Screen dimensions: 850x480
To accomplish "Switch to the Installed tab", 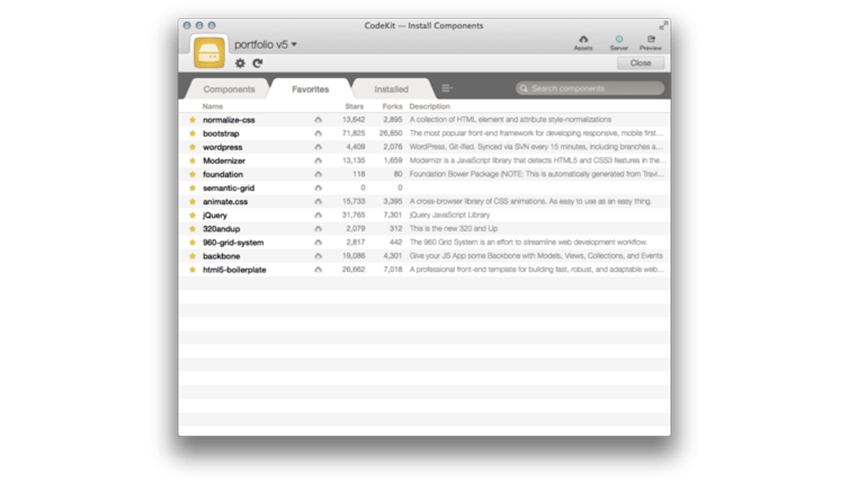I will coord(391,89).
